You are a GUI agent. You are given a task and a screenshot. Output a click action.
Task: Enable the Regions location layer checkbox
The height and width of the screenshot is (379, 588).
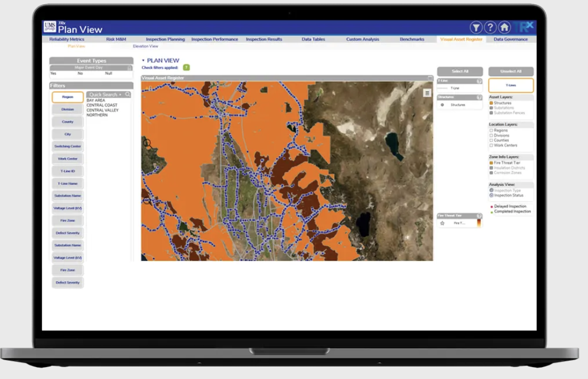(x=491, y=130)
